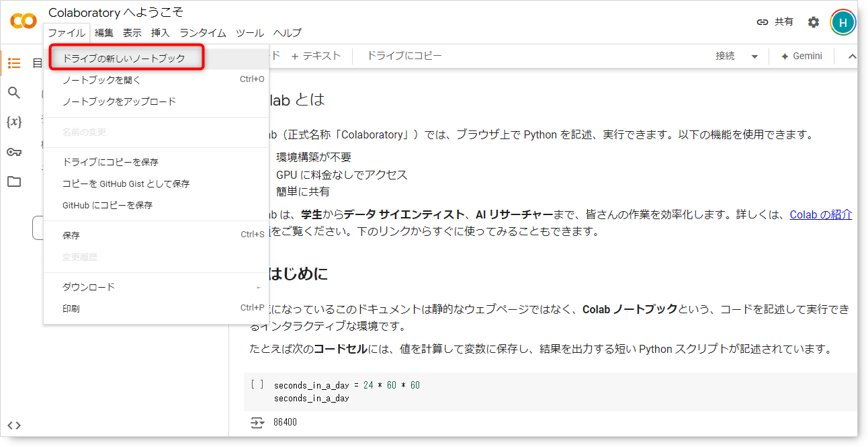Screen dimensions: 868x447
Task: Collapse the header with the chevron
Action: click(x=852, y=56)
